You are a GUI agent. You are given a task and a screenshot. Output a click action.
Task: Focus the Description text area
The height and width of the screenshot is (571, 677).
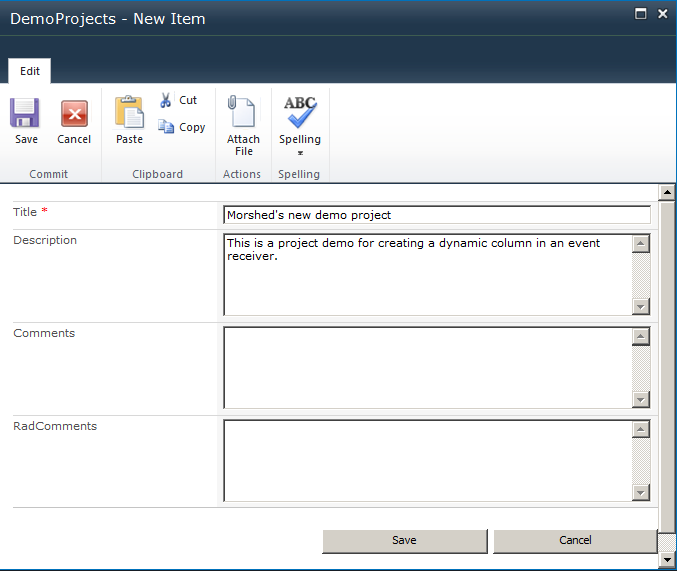(428, 275)
